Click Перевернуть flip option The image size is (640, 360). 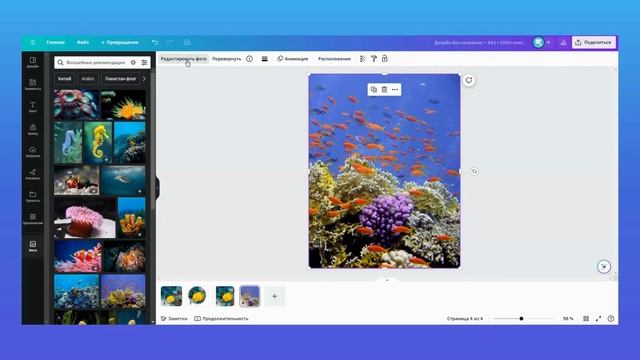click(x=227, y=59)
